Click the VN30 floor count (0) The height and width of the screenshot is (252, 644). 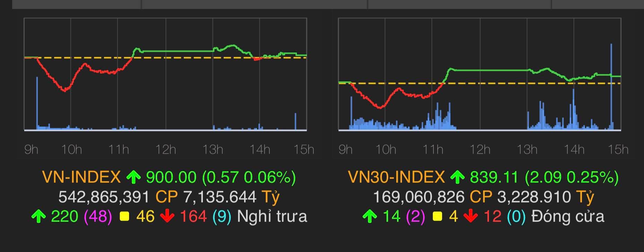click(516, 217)
